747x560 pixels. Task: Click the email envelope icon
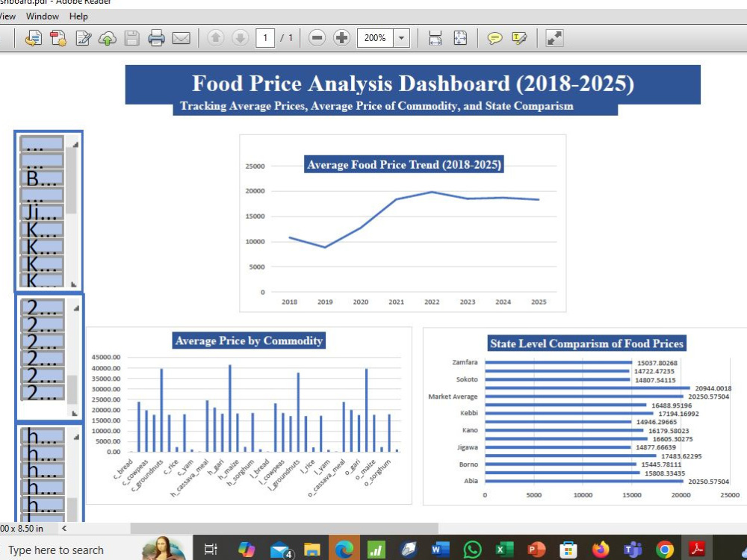point(181,37)
